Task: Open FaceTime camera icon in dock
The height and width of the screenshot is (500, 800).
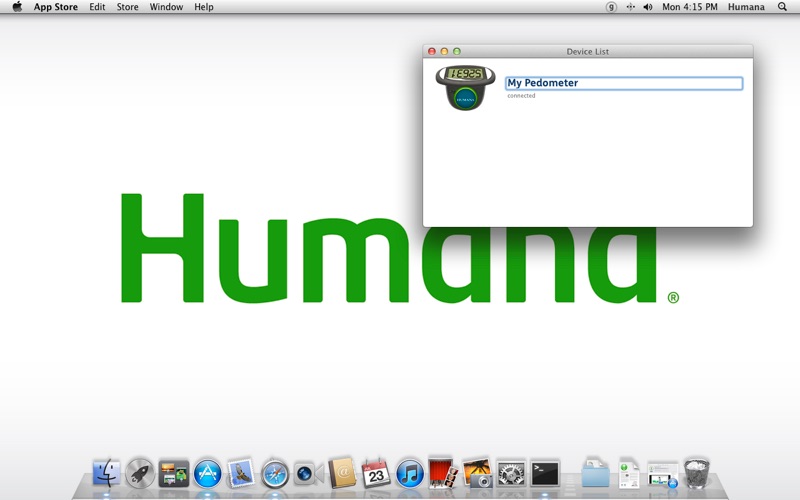Action: (308, 474)
